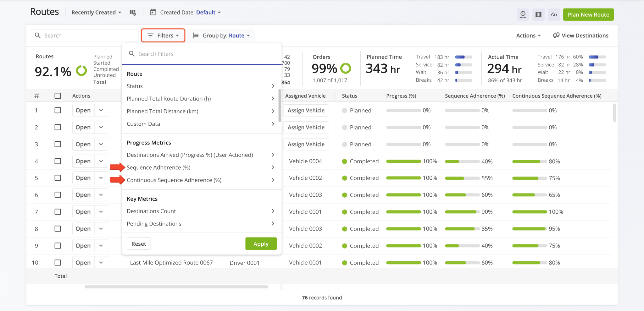This screenshot has height=311, width=644.
Task: Sort by the Assigned Vehicle column header
Action: pos(305,96)
